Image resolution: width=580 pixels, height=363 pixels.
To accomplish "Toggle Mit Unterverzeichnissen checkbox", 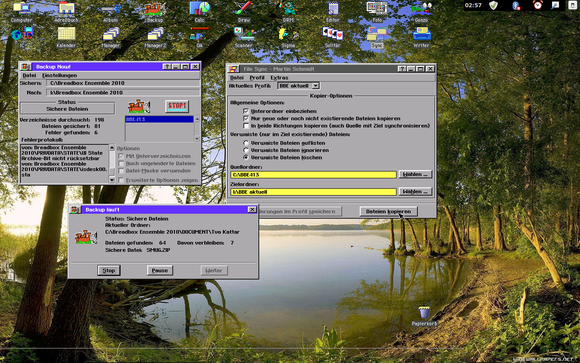I will click(x=121, y=156).
